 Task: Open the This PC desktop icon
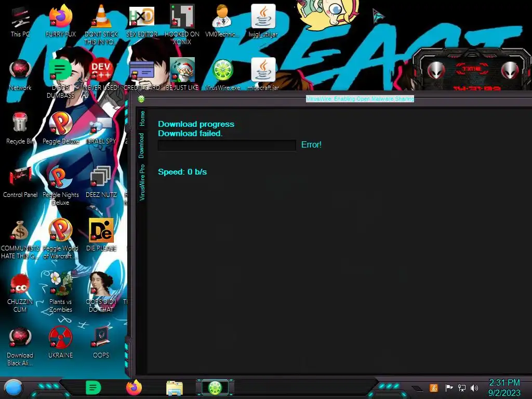point(20,20)
